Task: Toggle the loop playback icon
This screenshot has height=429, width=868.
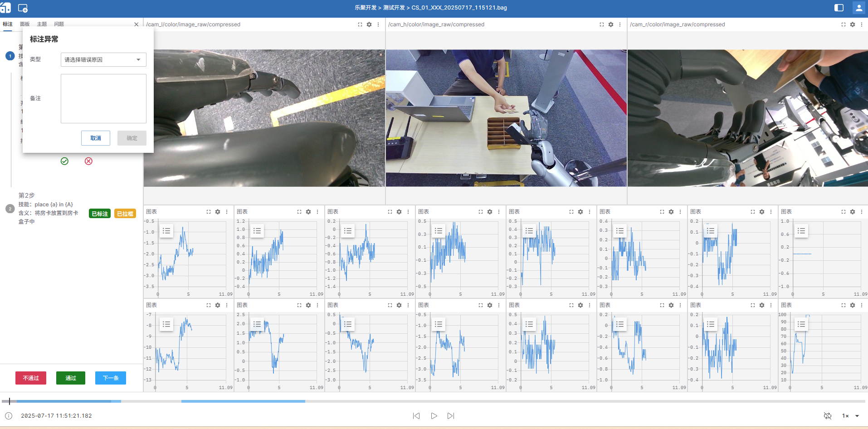Action: click(x=828, y=416)
